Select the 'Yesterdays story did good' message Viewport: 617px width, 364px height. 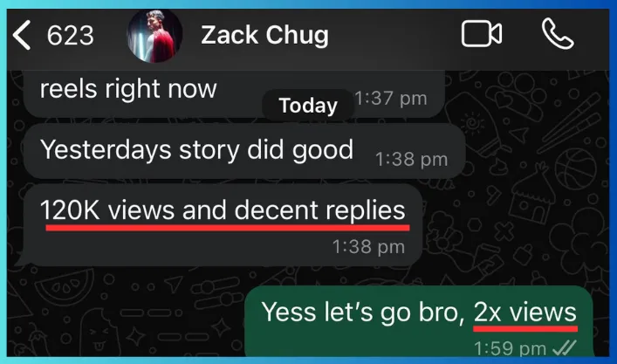point(244,151)
